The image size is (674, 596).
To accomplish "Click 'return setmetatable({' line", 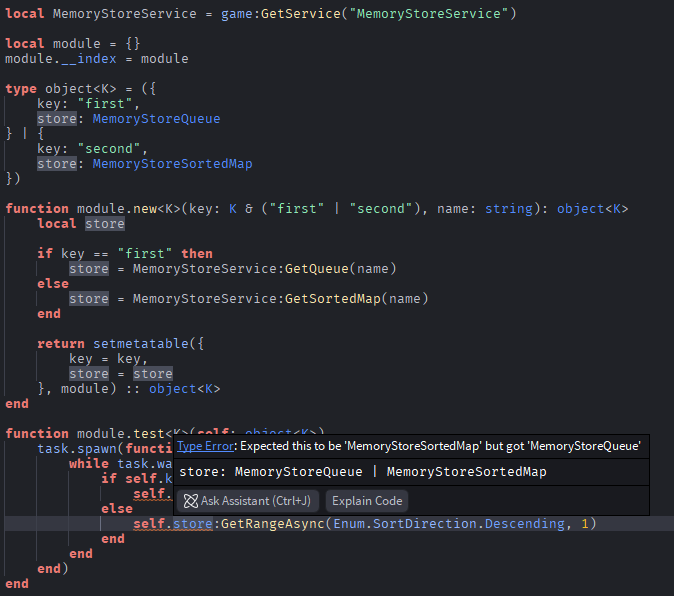I will click(x=120, y=344).
